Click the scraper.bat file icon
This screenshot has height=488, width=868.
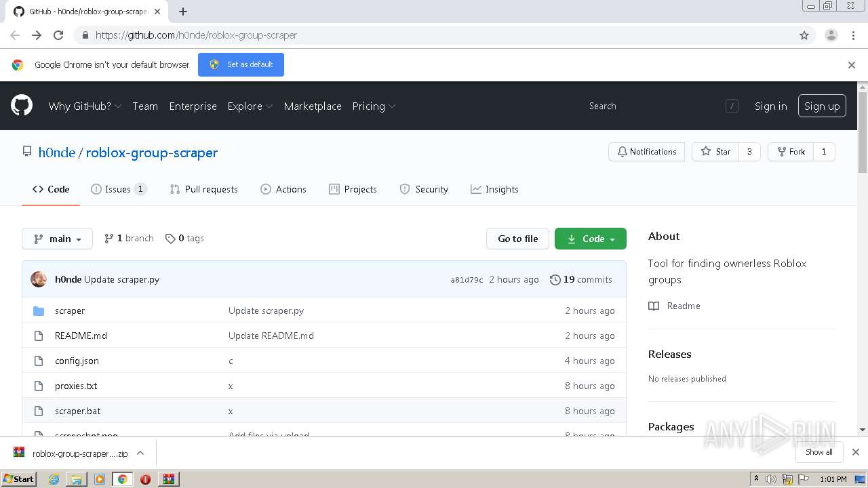pyautogui.click(x=39, y=411)
